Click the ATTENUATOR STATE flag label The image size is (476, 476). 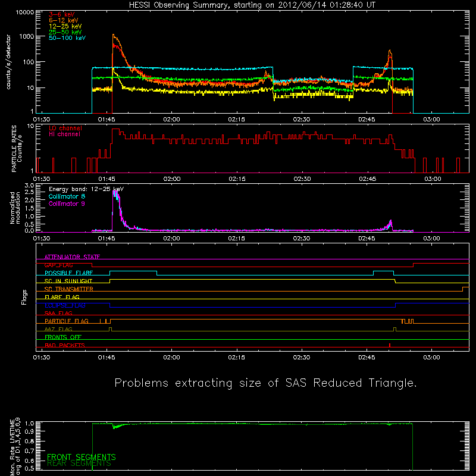[x=72, y=257]
